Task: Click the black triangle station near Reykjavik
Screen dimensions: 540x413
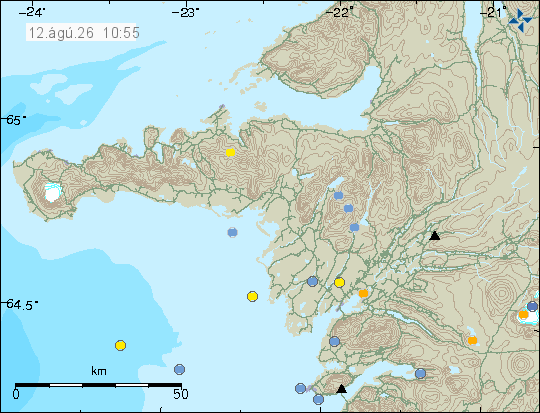Action: [x=341, y=389]
